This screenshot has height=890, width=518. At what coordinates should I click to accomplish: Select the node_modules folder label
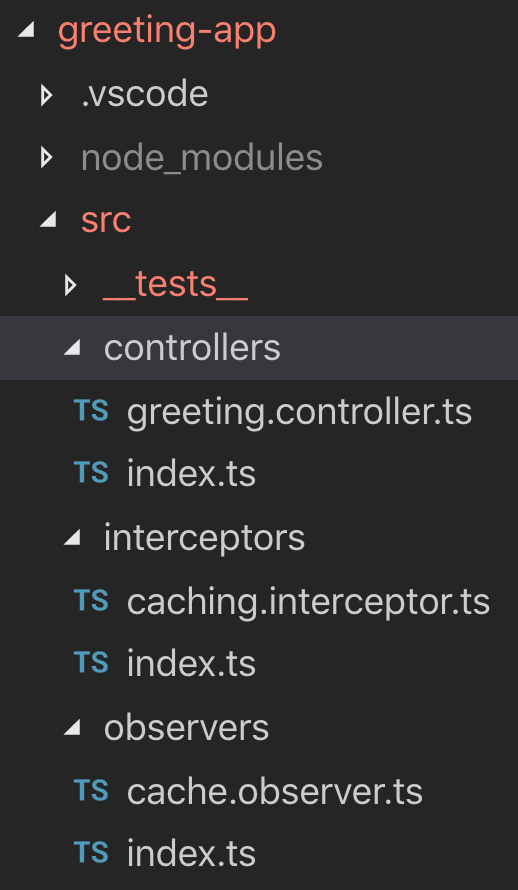point(202,158)
